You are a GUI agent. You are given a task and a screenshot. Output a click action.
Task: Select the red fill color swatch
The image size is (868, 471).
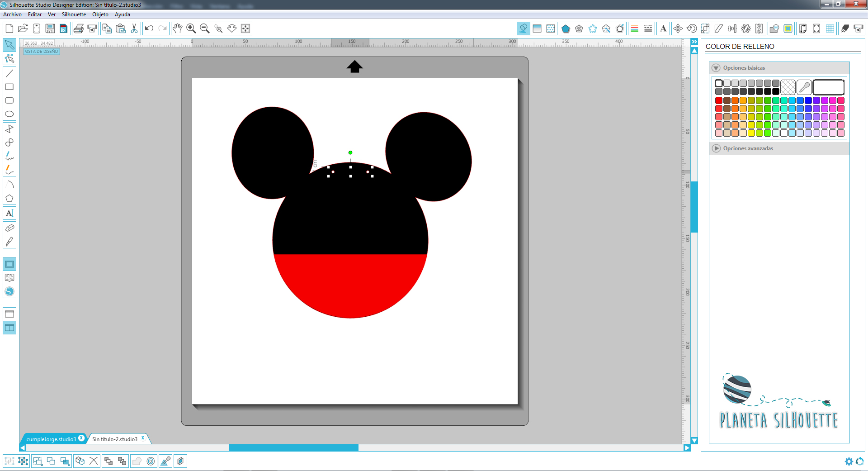pyautogui.click(x=719, y=100)
